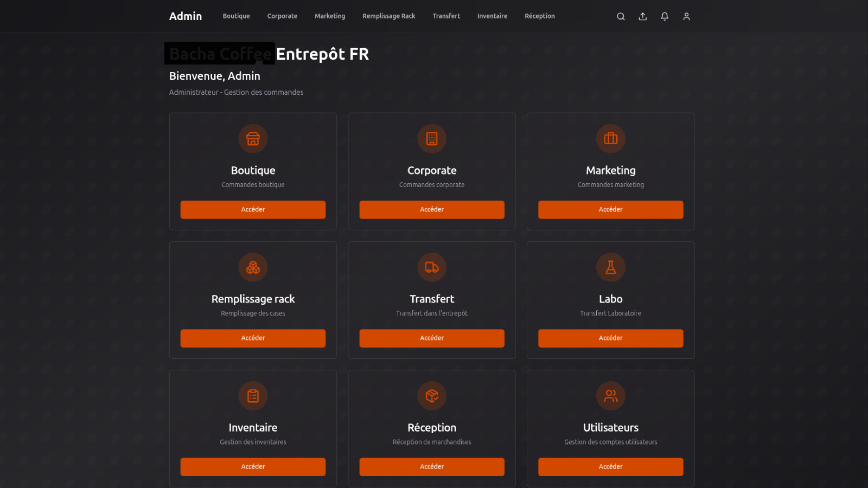Go to Inventaire from the top menu
This screenshot has width=868, height=488.
point(492,16)
